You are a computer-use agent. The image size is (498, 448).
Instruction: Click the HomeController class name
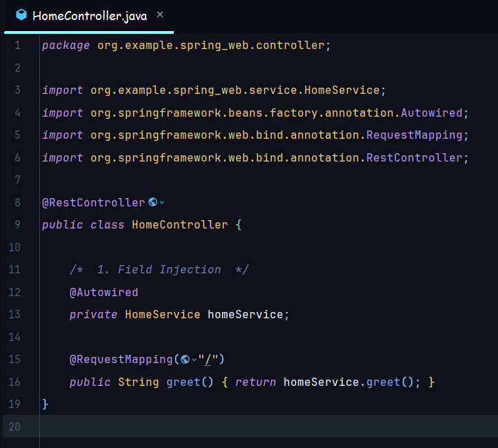[180, 224]
